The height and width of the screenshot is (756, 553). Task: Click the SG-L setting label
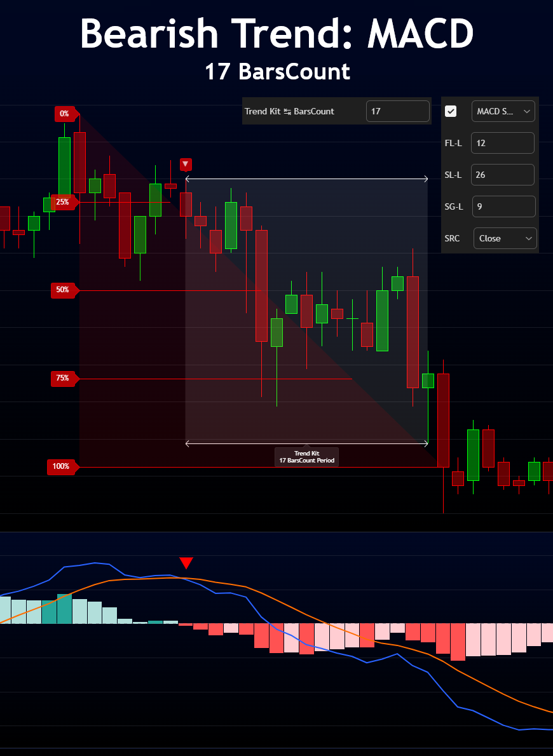[x=454, y=207]
